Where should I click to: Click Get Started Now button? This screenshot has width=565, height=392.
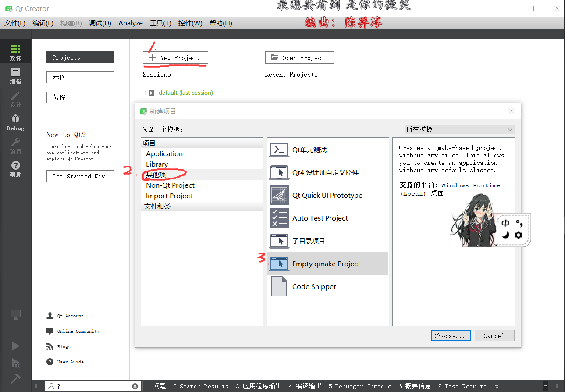[x=80, y=176]
